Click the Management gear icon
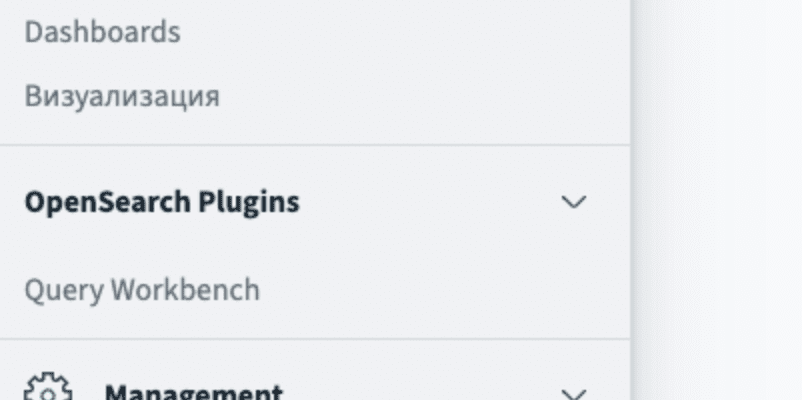Viewport: 802px width, 400px height. (x=46, y=390)
